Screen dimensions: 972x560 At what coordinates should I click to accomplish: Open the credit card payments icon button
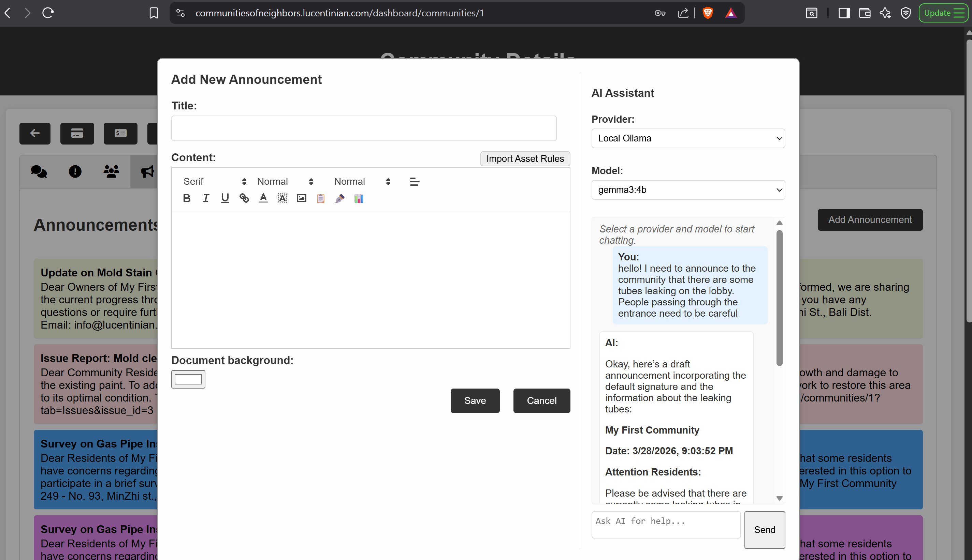click(x=77, y=134)
